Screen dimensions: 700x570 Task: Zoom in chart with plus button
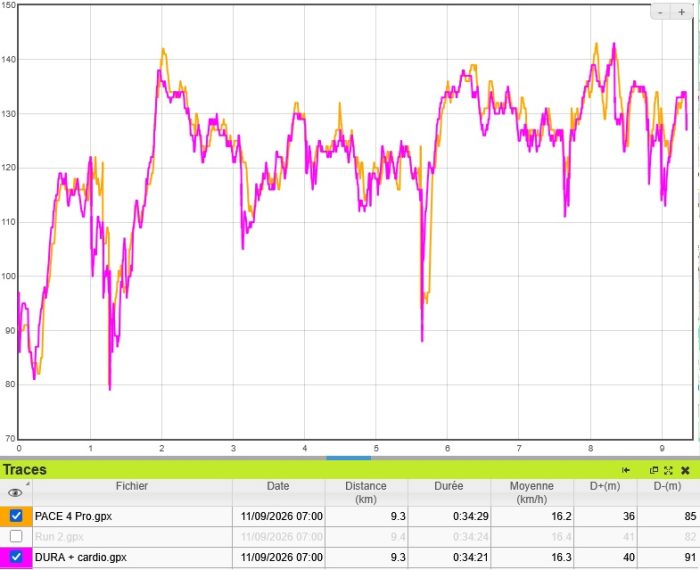point(681,12)
